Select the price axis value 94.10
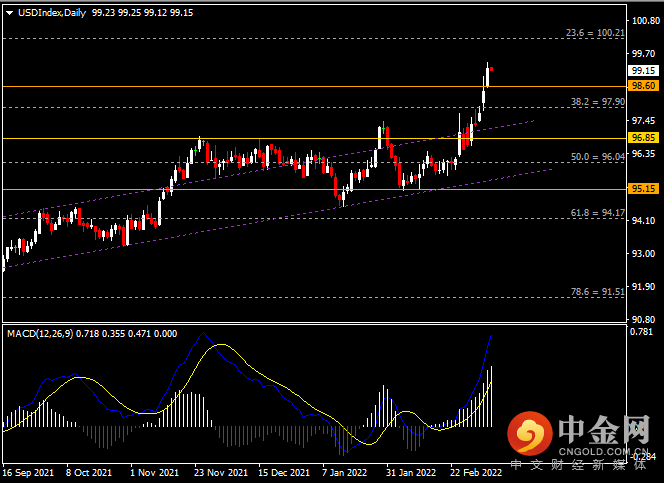The height and width of the screenshot is (483, 664). click(x=643, y=221)
